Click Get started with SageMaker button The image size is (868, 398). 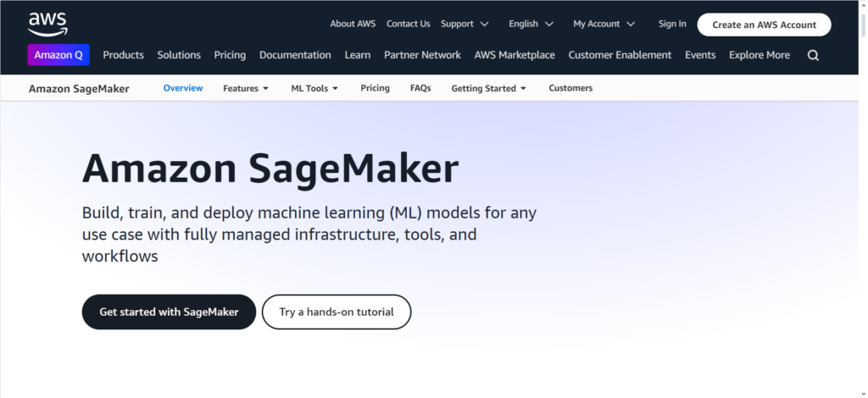coord(169,312)
